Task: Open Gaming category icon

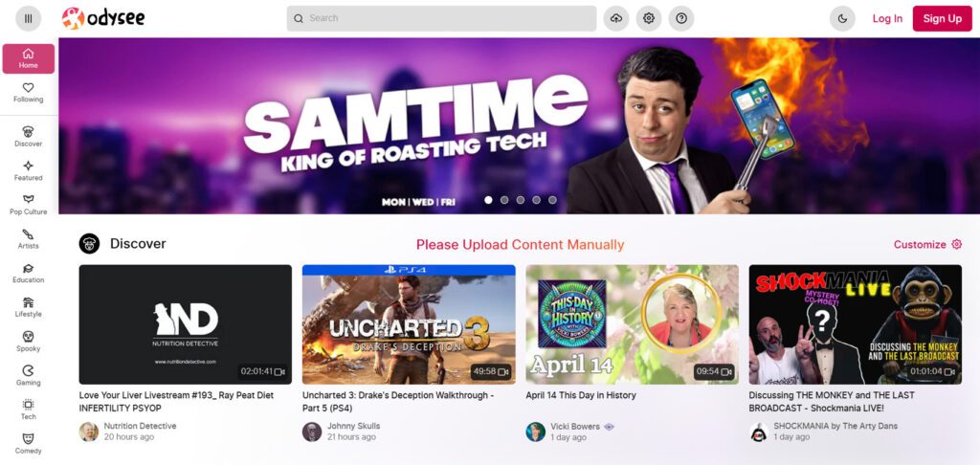Action: 28,370
